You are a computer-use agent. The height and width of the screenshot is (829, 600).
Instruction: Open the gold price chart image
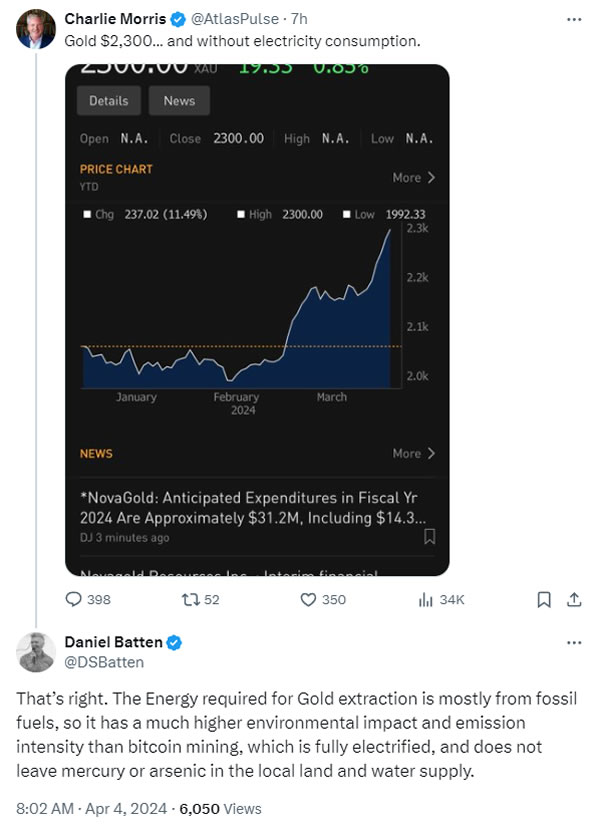click(x=257, y=320)
